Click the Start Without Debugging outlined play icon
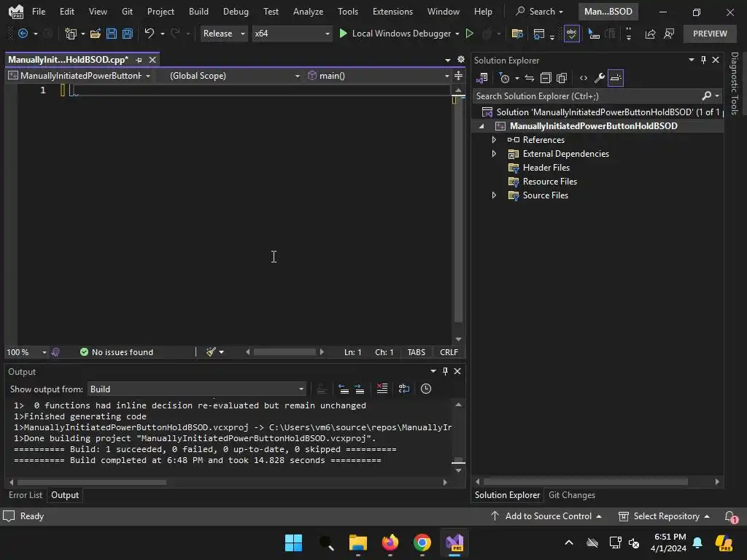 [469, 34]
